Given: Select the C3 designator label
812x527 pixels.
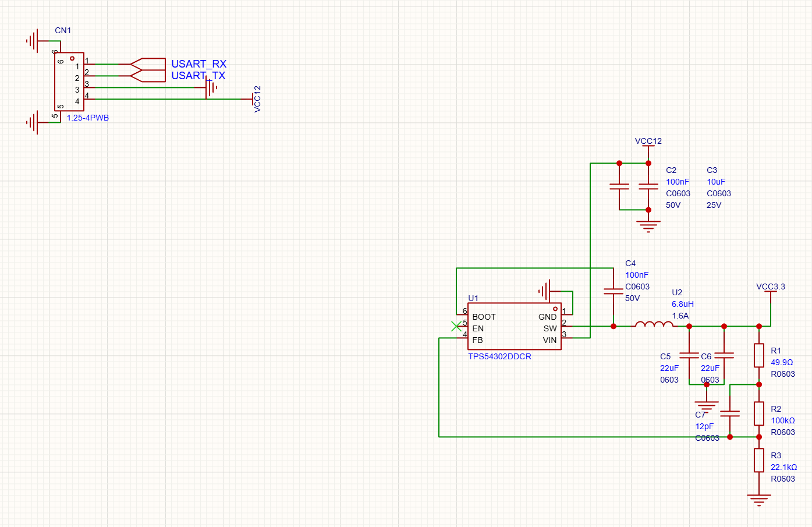Looking at the screenshot, I should click(711, 170).
